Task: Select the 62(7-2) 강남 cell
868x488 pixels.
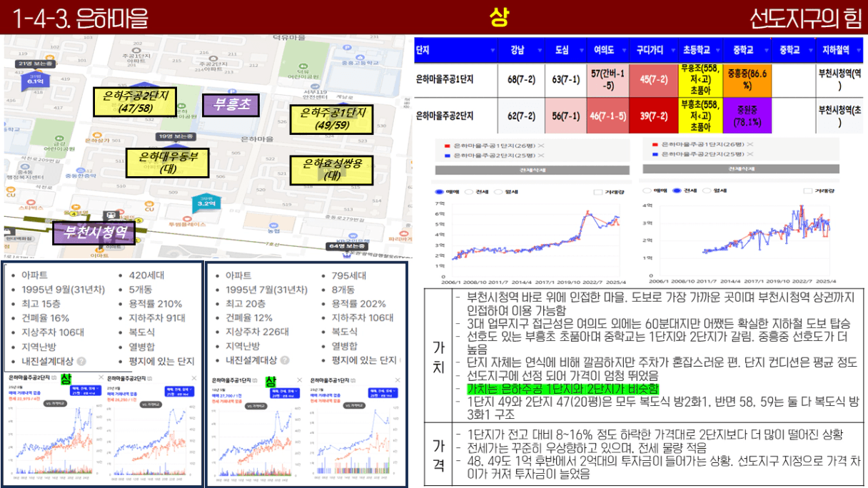Action: [x=522, y=116]
